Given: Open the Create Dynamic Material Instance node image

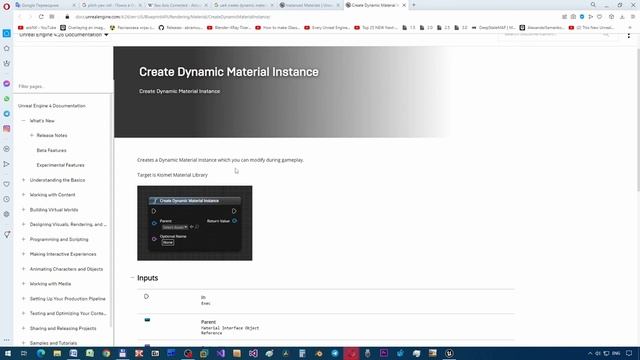Looking at the screenshot, I should 195,223.
